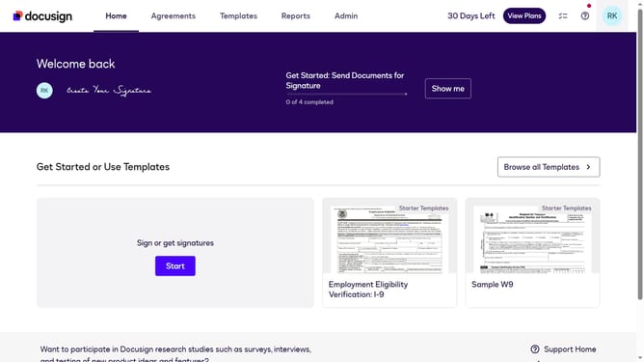Click the small RK avatar beside signature
The height and width of the screenshot is (362, 644).
tap(44, 91)
